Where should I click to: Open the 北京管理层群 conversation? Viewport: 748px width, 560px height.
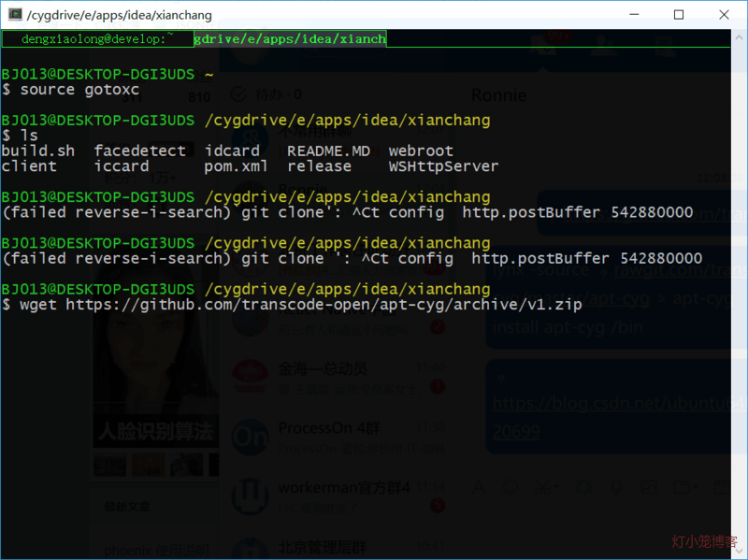point(338,548)
